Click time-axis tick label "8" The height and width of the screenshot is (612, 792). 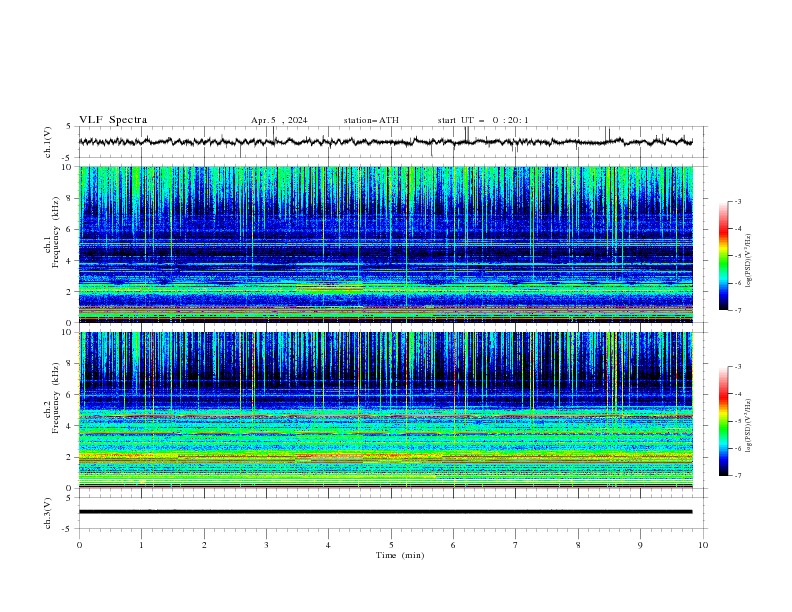(578, 545)
